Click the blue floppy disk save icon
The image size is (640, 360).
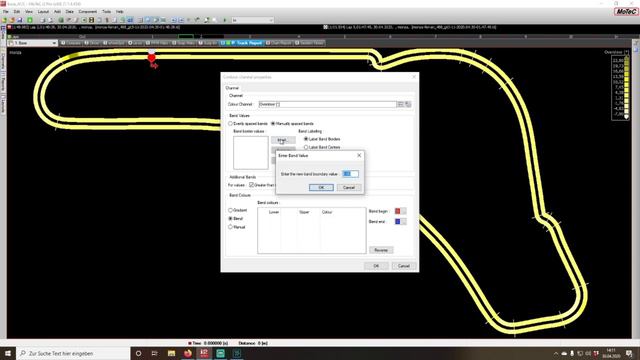20,20
